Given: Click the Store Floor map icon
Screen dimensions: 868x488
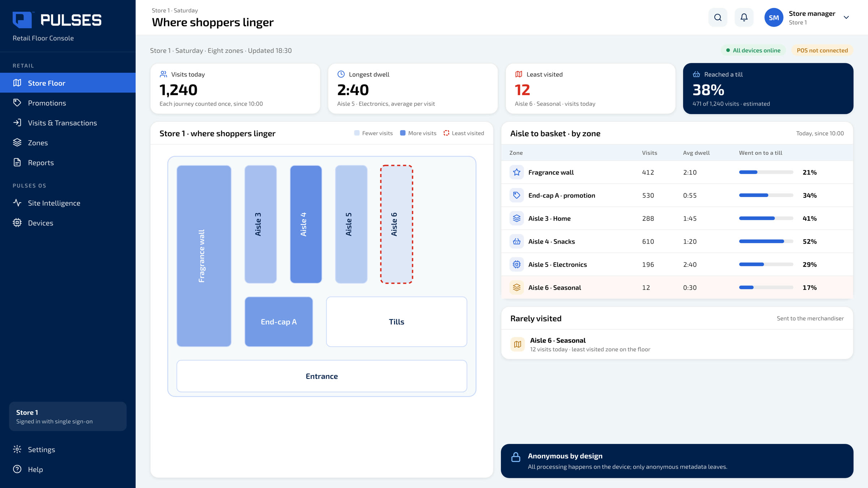Looking at the screenshot, I should click(17, 83).
